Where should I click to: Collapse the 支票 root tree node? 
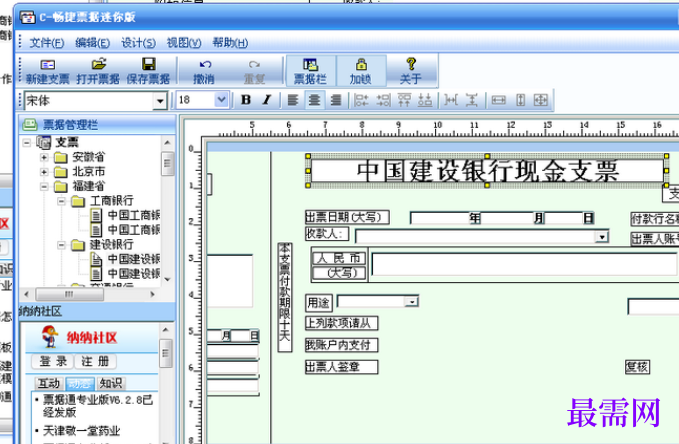tap(26, 142)
